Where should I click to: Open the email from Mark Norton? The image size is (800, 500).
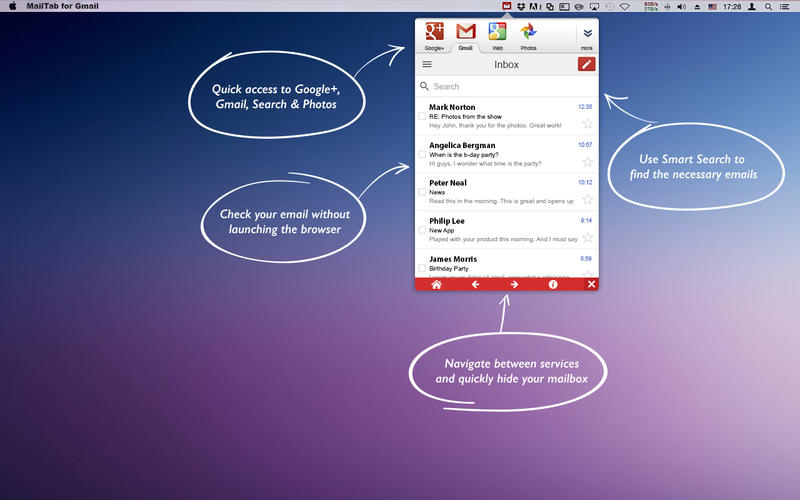tap(507, 116)
